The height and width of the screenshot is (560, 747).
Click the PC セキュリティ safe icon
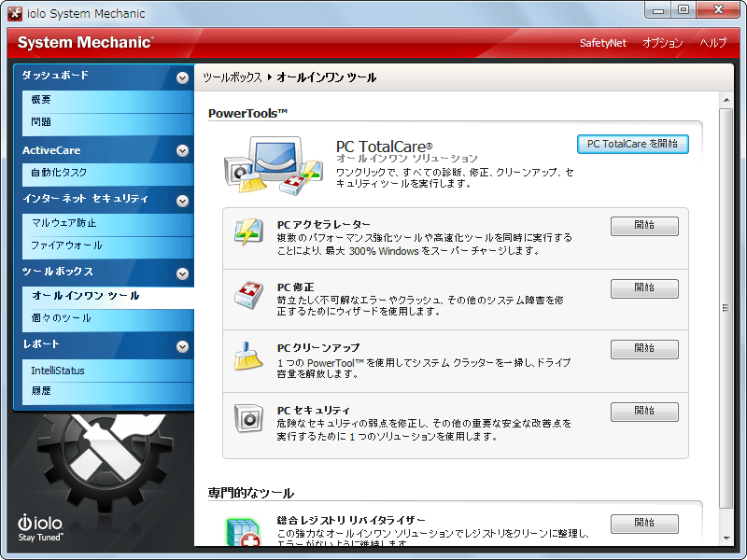(248, 418)
